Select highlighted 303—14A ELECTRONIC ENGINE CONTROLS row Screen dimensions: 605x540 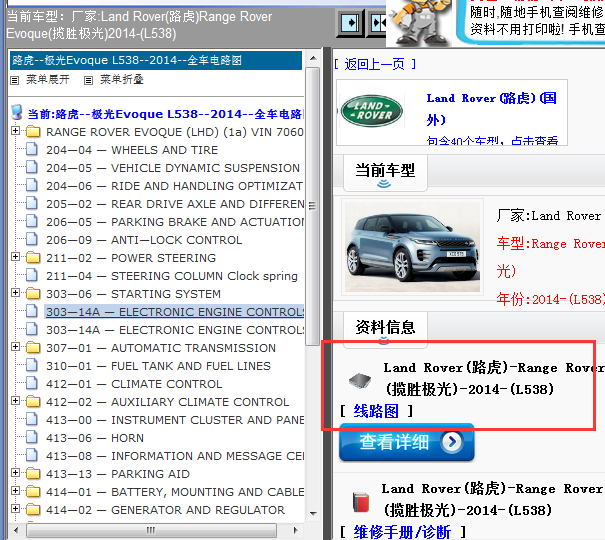click(174, 312)
